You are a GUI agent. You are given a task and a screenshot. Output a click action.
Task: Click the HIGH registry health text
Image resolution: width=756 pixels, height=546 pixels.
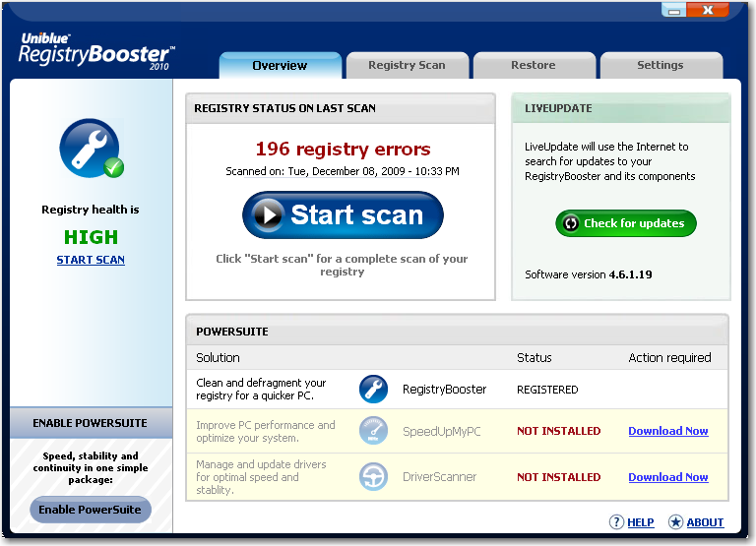[x=91, y=237]
